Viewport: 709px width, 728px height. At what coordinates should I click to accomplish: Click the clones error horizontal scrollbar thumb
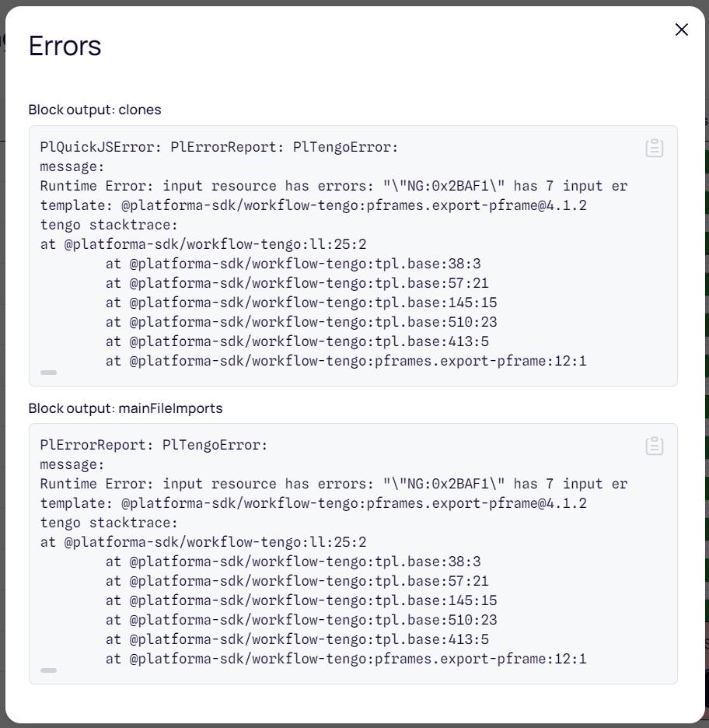49,373
